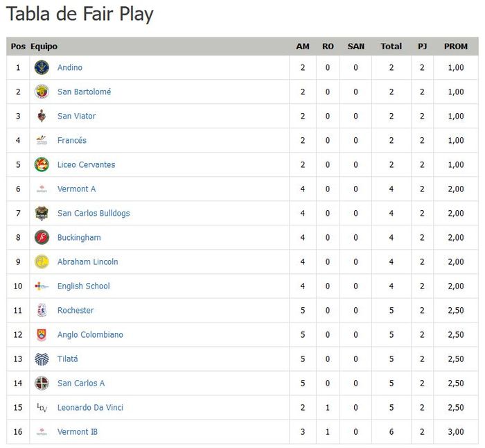Click the San Bartolomé team logo
This screenshot has height=448, width=485.
(42, 92)
